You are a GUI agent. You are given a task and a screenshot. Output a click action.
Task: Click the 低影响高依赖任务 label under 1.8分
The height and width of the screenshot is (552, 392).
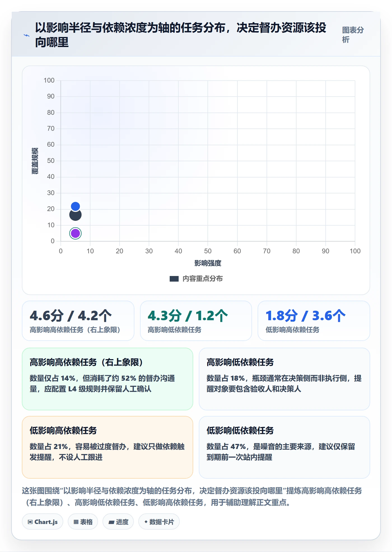(292, 330)
